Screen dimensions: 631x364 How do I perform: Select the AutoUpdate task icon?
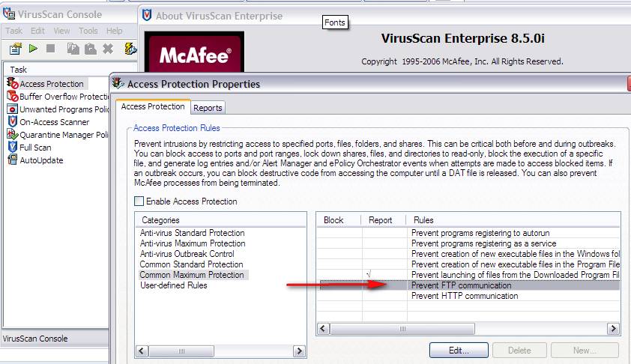[12, 160]
